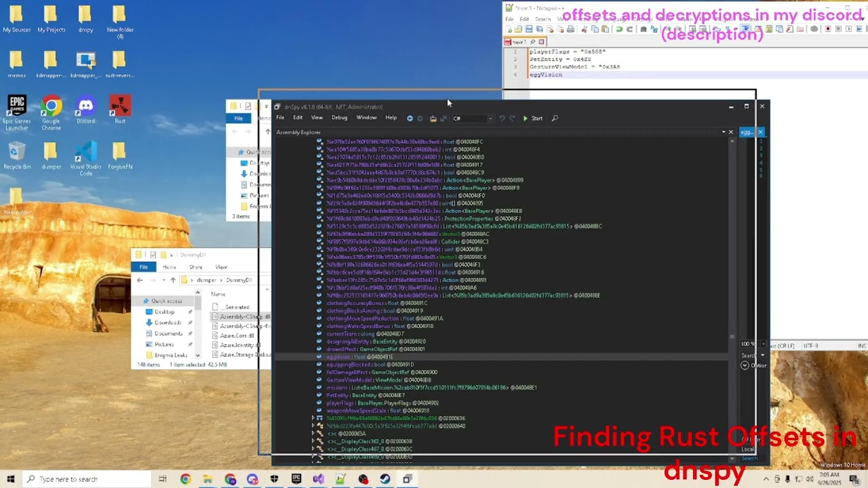Screen dimensions: 868x488
Task: Click dnSpy open file folder icon
Action: 433,119
